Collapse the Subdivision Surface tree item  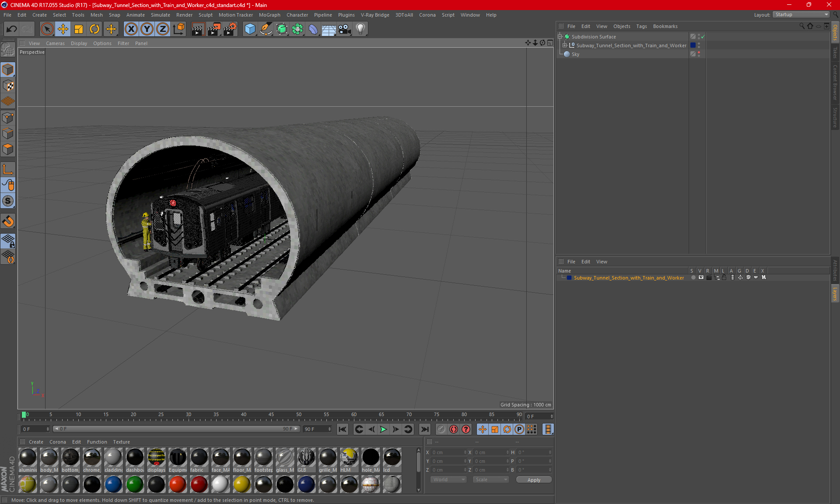pyautogui.click(x=560, y=37)
